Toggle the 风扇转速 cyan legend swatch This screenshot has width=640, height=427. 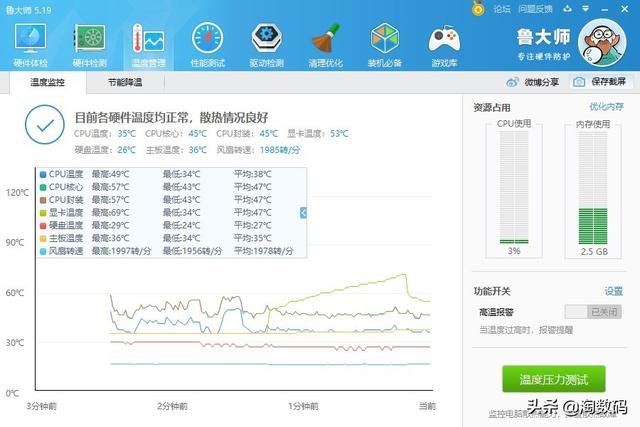coord(43,251)
